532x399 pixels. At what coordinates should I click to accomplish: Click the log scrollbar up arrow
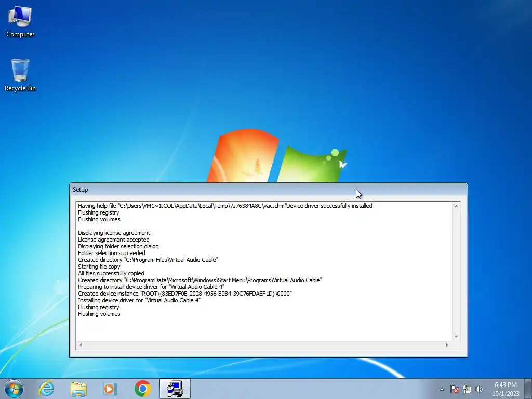[x=456, y=206]
